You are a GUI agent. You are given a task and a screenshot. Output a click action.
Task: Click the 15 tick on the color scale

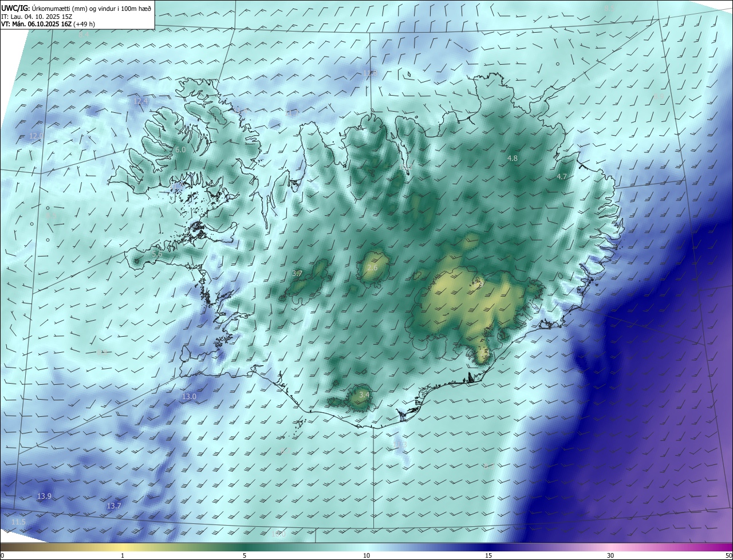pos(488,555)
